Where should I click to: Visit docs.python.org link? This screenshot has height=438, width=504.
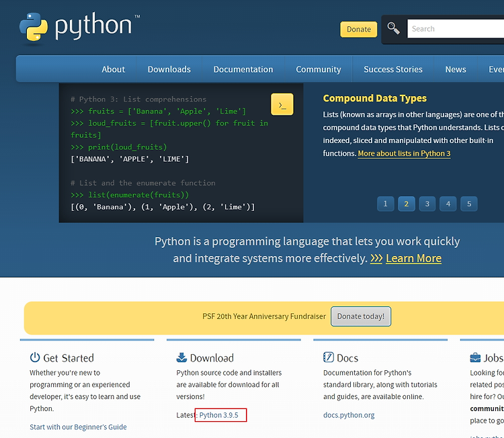coord(349,415)
